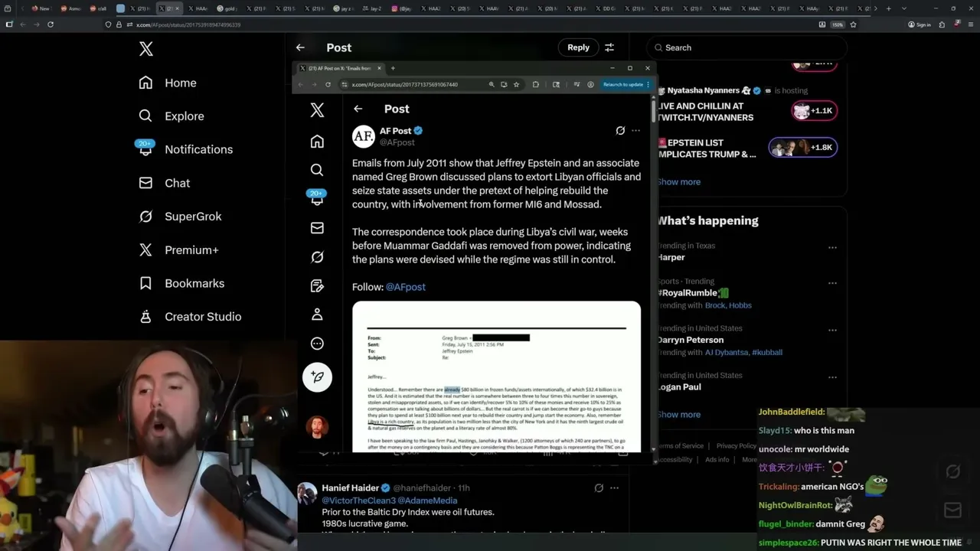Click the @AFpost follow link in the post
Image resolution: width=980 pixels, height=551 pixels.
406,287
